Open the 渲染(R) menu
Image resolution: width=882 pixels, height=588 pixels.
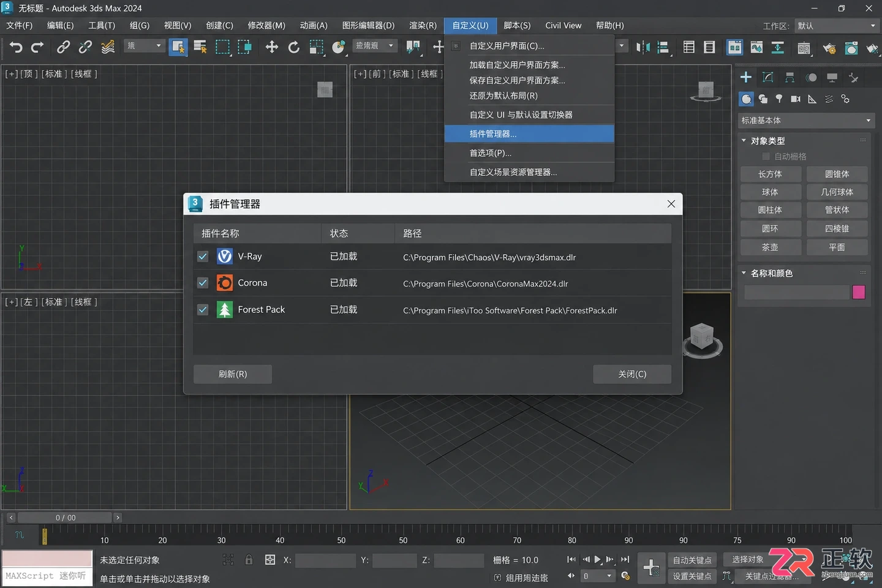(x=423, y=26)
